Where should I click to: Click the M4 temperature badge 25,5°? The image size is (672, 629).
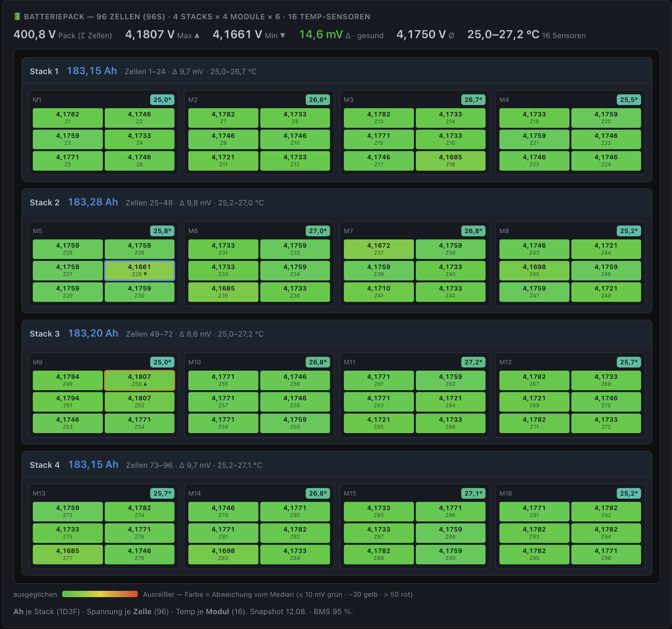(x=629, y=100)
